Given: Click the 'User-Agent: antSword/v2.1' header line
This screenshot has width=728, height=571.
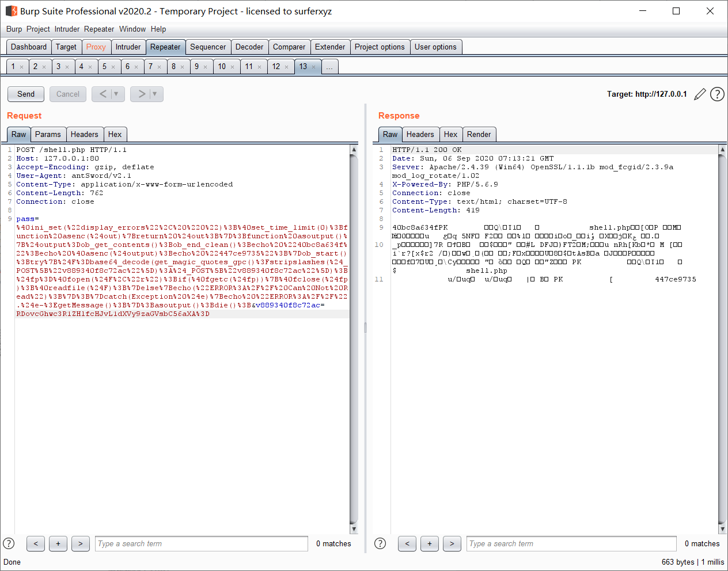Looking at the screenshot, I should coord(74,176).
